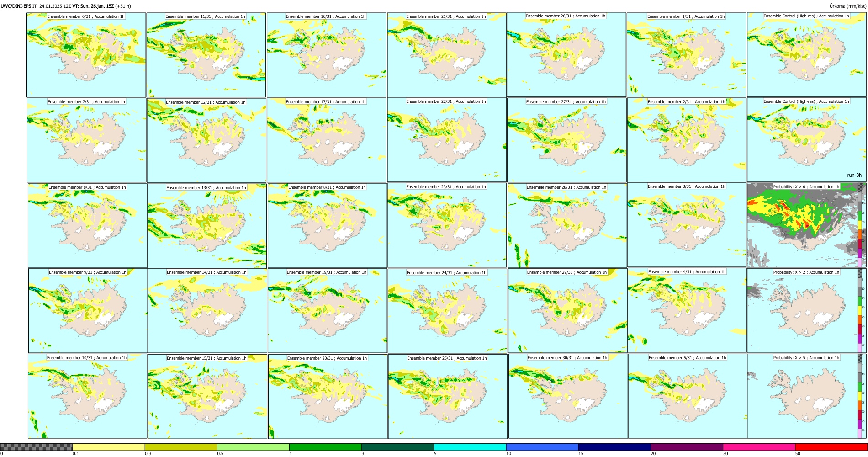The height and width of the screenshot is (457, 868).
Task: Pick the green 1–3 legend color
Action: (x=325, y=447)
